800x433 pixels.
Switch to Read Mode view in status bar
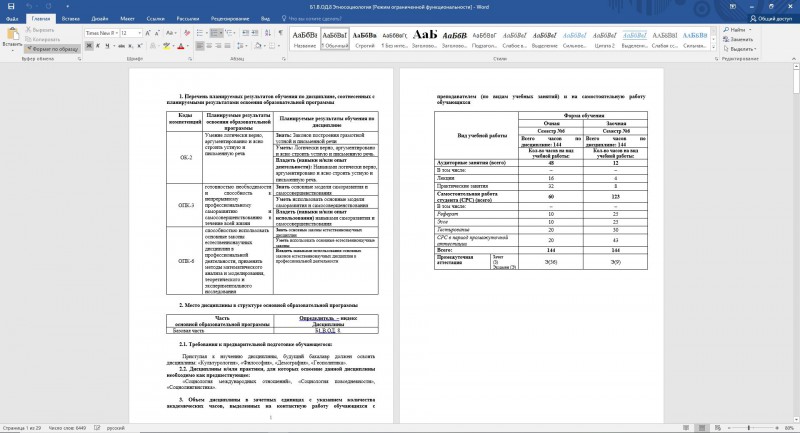(x=686, y=428)
